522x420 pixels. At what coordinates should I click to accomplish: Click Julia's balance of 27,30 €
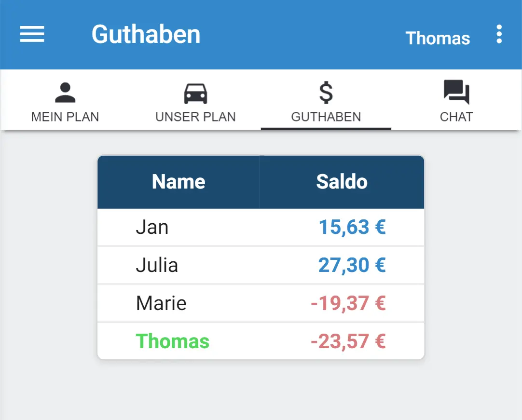352,265
